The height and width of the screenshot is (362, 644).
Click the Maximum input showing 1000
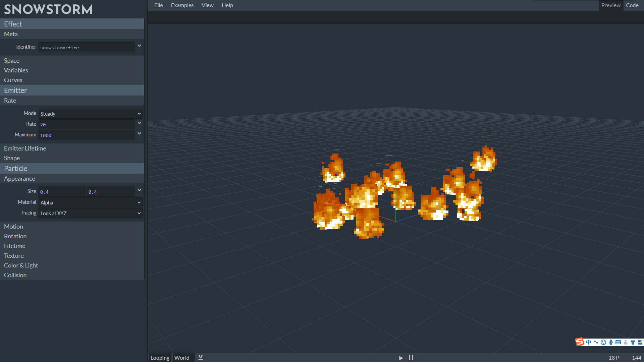[x=87, y=135]
